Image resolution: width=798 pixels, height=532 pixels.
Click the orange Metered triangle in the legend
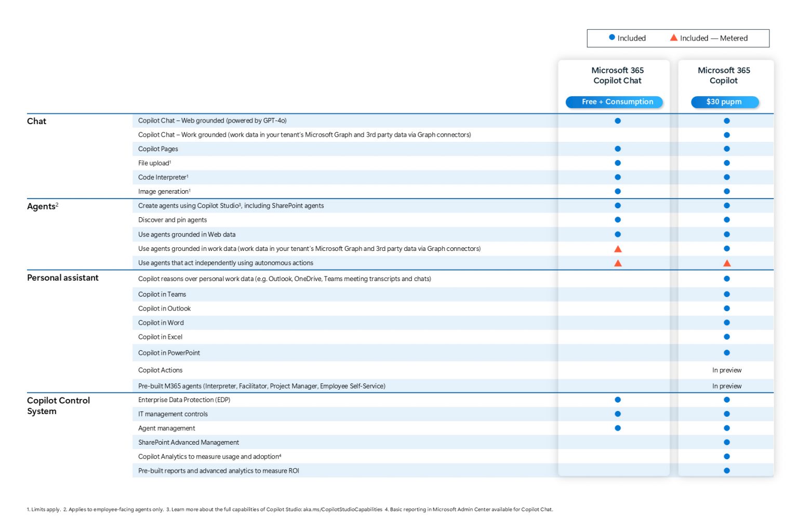(x=674, y=37)
